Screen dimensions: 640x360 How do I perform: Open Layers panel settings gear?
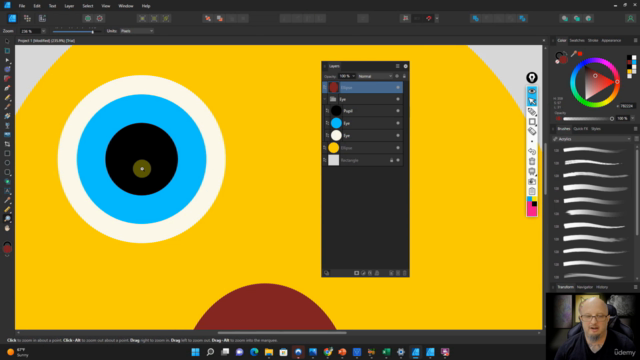click(x=405, y=66)
